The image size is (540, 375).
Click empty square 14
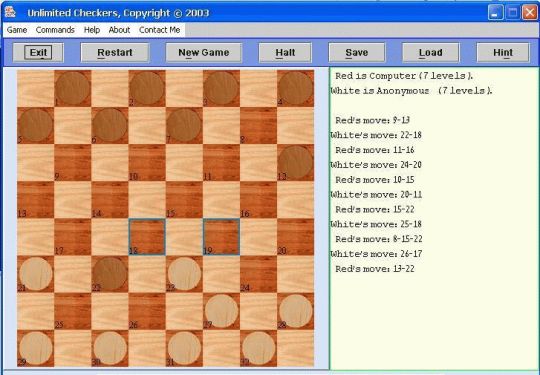click(x=110, y=200)
